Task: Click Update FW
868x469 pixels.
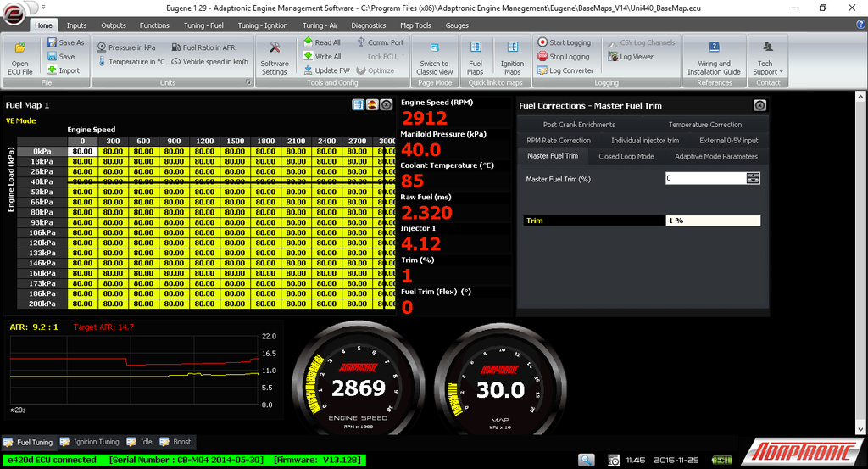Action: pos(326,70)
